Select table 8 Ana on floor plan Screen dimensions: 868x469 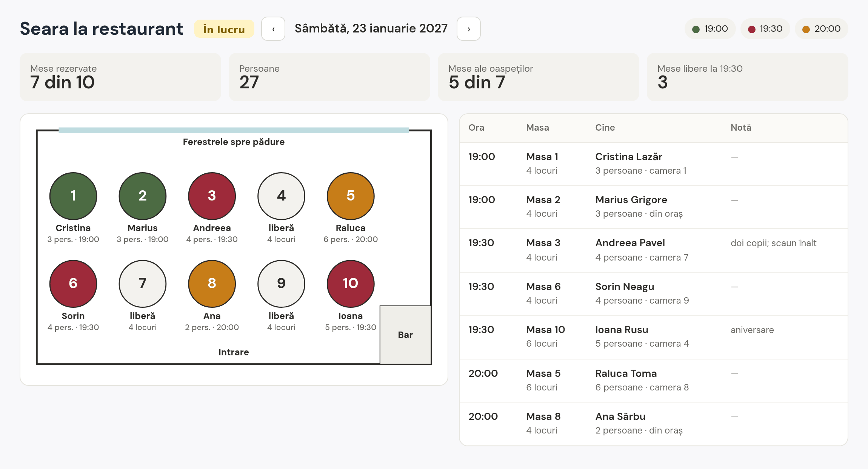click(212, 284)
